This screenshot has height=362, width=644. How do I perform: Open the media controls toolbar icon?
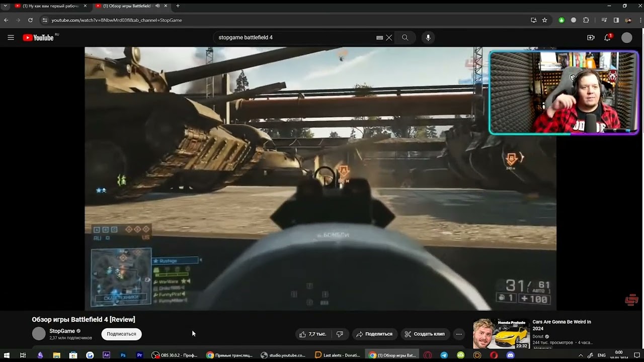pos(604,20)
